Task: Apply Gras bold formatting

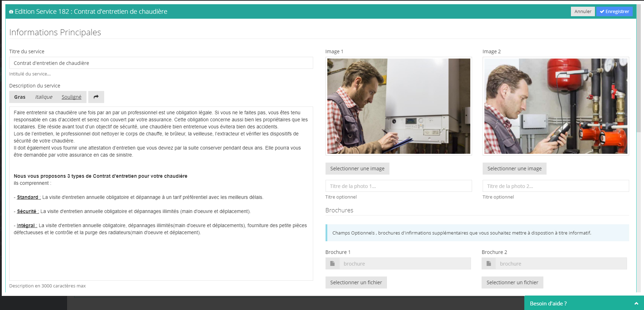Action: 20,97
